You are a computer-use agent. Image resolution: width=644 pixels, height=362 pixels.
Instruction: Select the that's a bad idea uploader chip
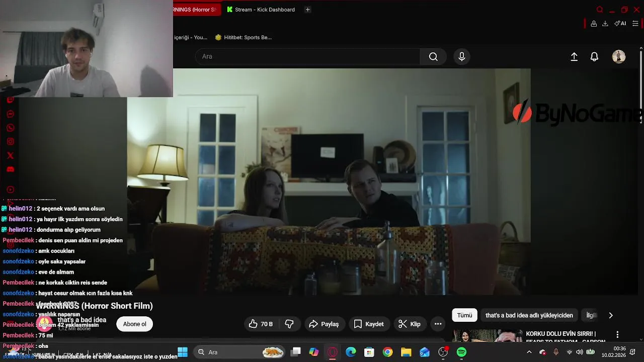point(529,315)
